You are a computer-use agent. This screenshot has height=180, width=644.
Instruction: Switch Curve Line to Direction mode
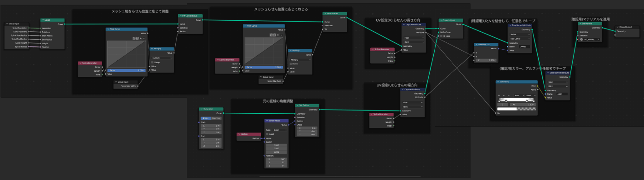pyautogui.click(x=216, y=118)
